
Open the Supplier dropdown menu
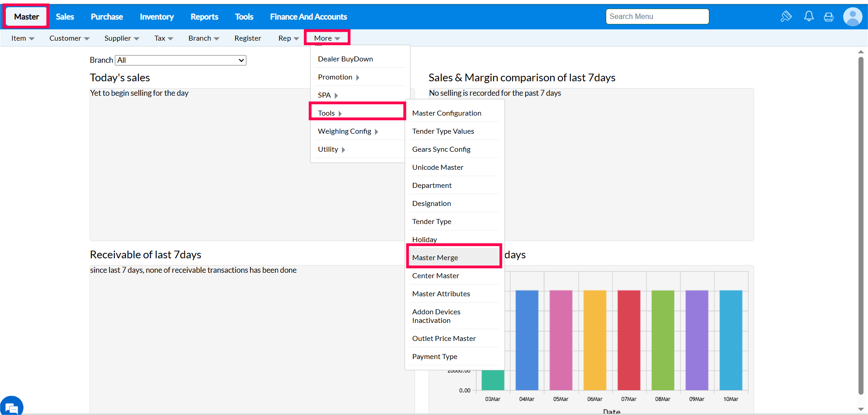point(122,38)
